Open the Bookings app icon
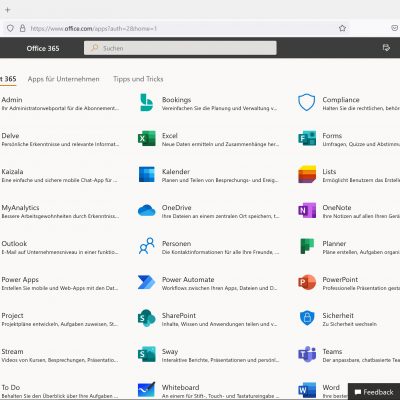 coord(147,102)
